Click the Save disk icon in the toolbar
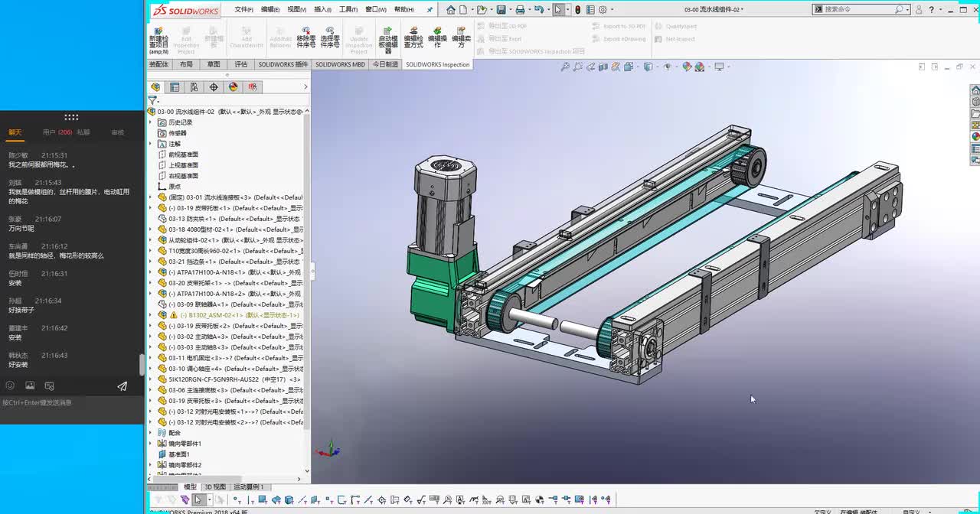The image size is (980, 514). pos(501,10)
